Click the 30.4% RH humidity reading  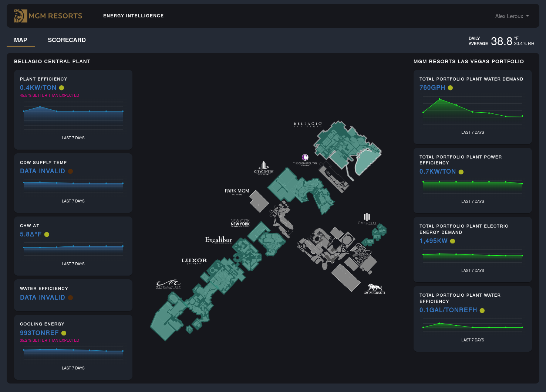524,44
